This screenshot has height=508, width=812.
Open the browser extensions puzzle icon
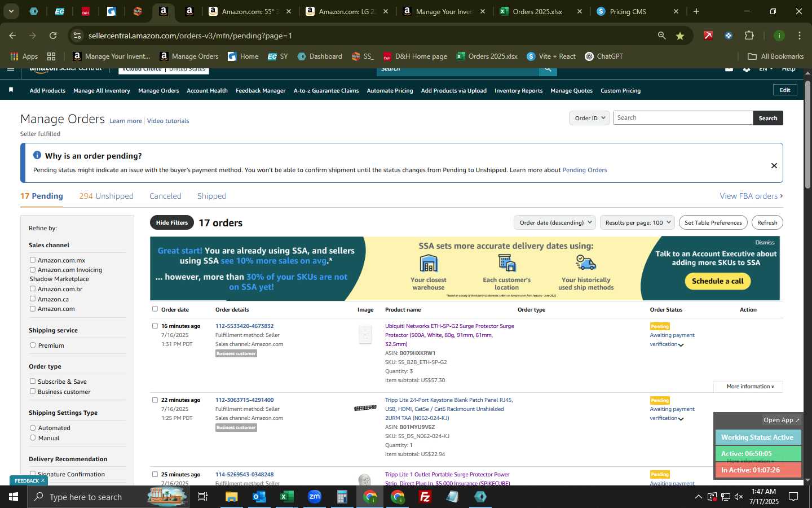tap(749, 36)
